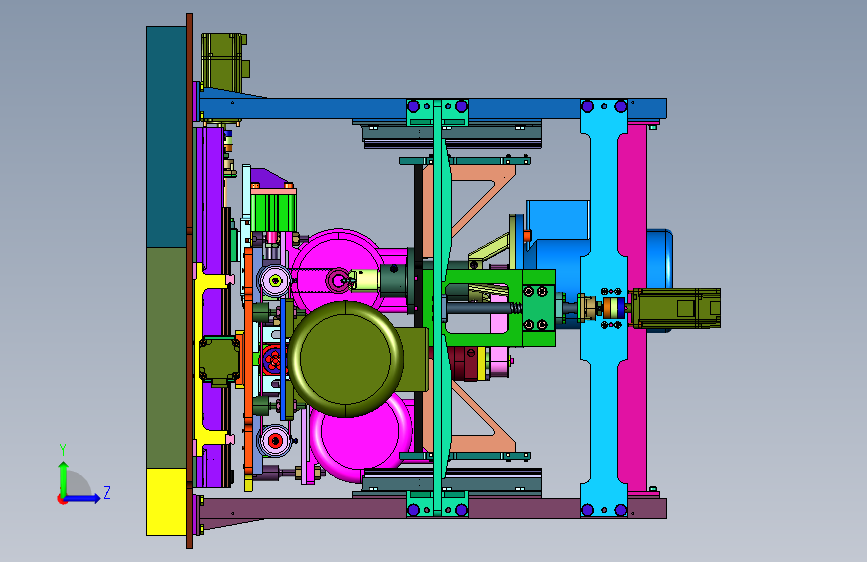Select the olive-green block on left side

click(x=166, y=358)
